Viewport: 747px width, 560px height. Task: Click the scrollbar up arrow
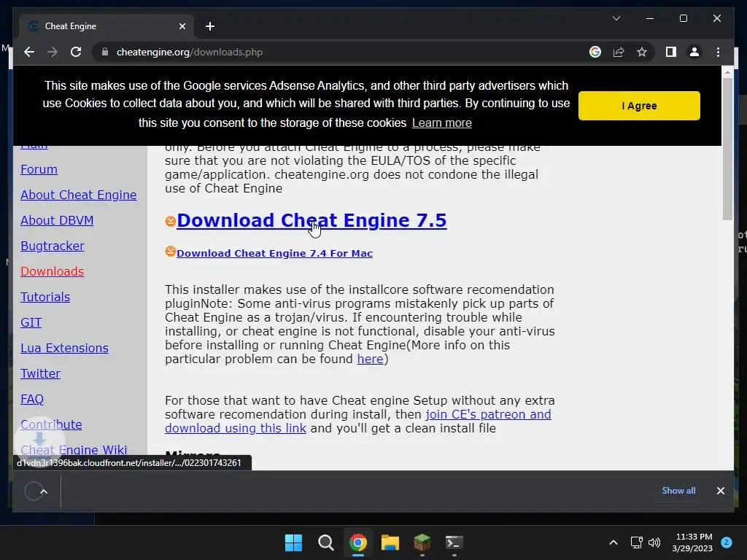click(727, 72)
